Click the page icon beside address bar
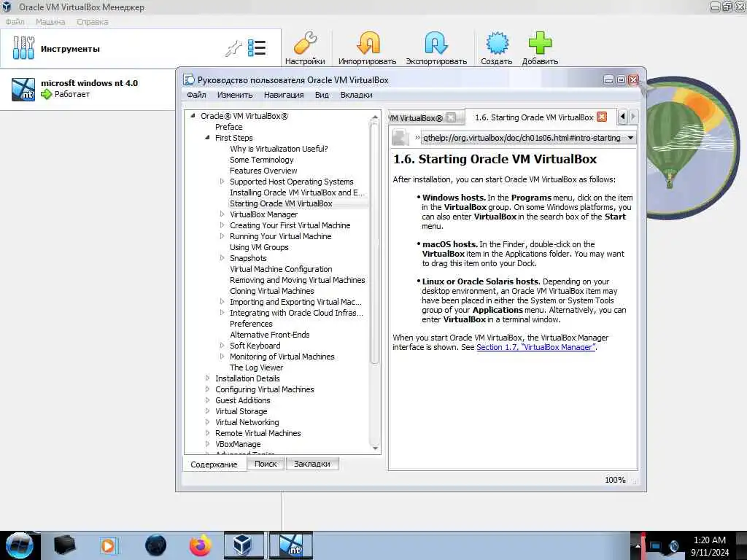Viewport: 747px width, 560px height. [x=400, y=138]
